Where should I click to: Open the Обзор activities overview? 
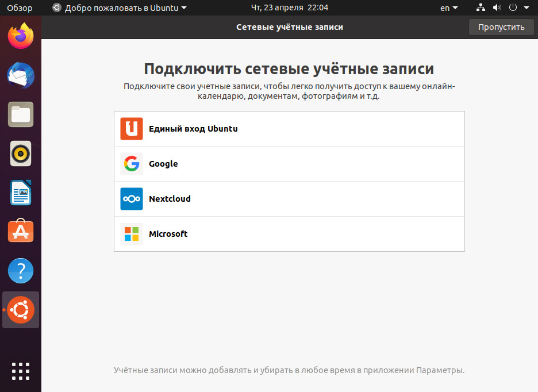point(20,8)
